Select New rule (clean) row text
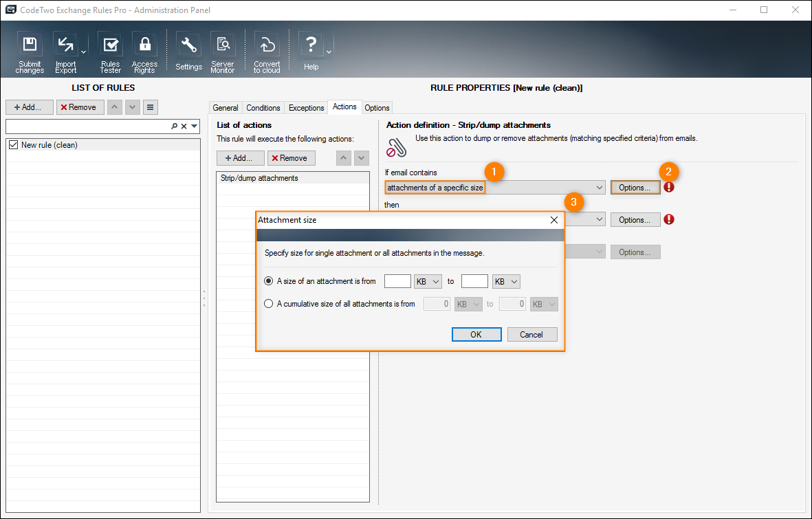 pyautogui.click(x=50, y=145)
